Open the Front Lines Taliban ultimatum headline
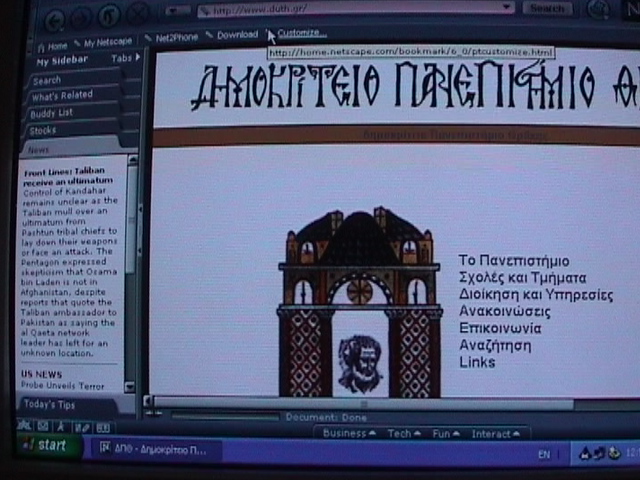This screenshot has height=480, width=640. coord(68,176)
